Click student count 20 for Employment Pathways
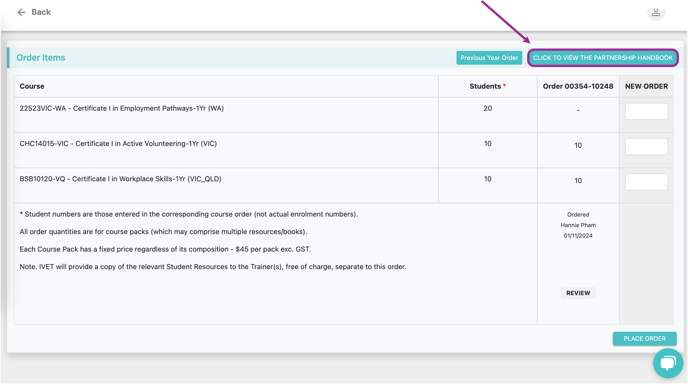 point(487,108)
